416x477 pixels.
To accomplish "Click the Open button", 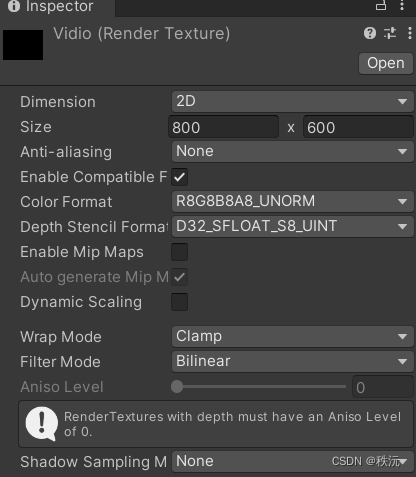I will tap(386, 63).
